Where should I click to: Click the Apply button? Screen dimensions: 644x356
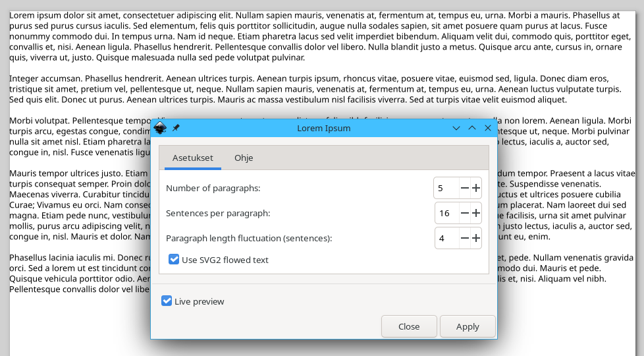coord(468,326)
